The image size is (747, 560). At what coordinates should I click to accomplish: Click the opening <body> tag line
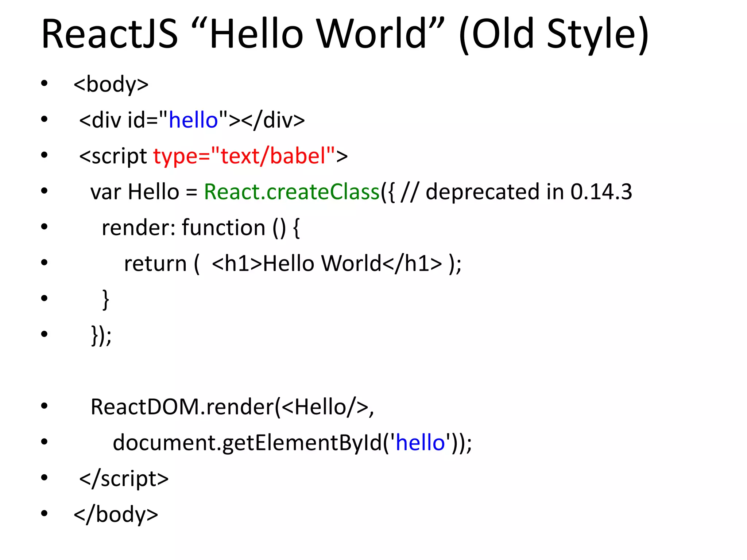[111, 84]
